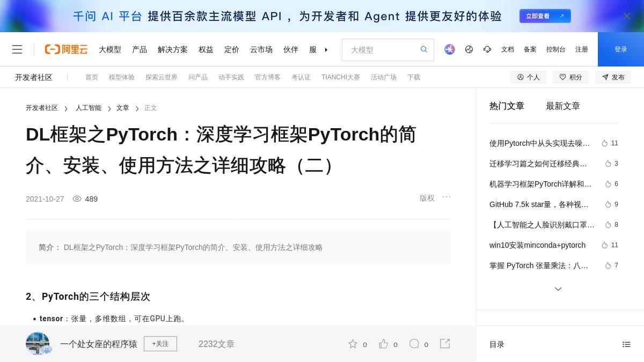Viewport: 644px width, 362px height.
Task: Select the 探索云世界 tab
Action: point(162,77)
